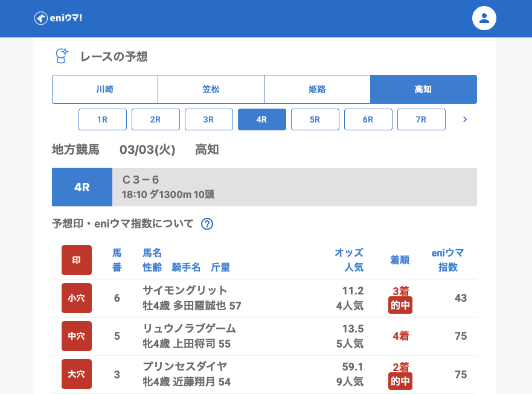The image size is (532, 394).
Task: Click the 大穴 mark badge
Action: coord(77,374)
